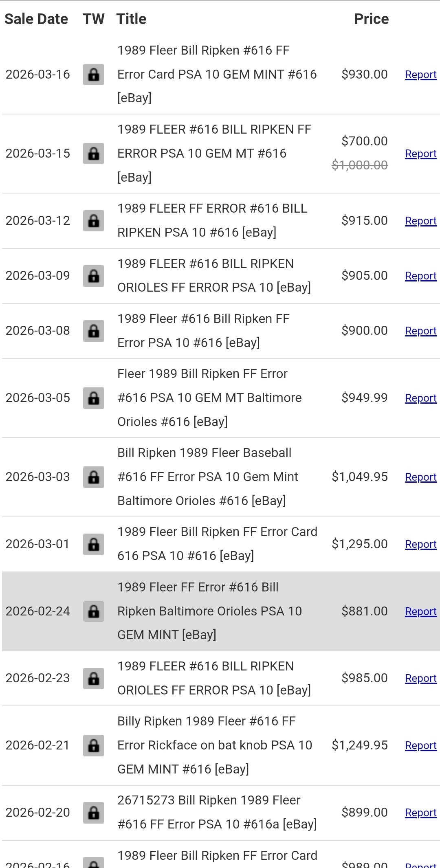This screenshot has width=440, height=868.
Task: Click the lock icon on the $949.99 row
Action: point(94,398)
